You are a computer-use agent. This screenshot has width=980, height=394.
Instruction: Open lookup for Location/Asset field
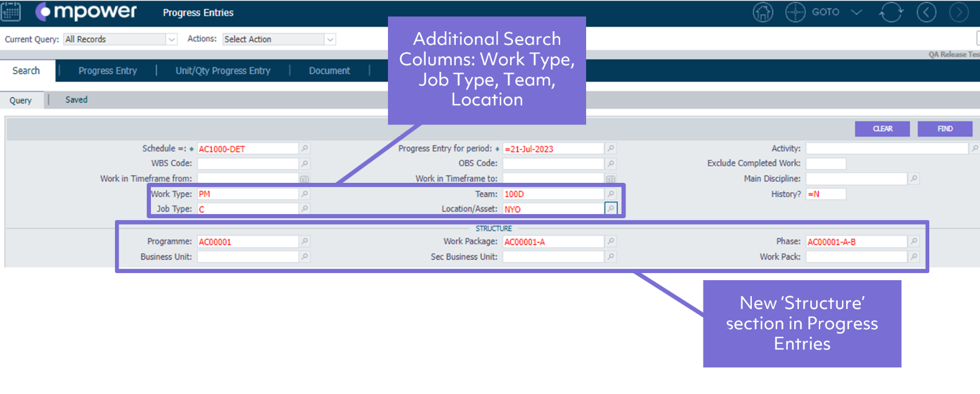[611, 209]
